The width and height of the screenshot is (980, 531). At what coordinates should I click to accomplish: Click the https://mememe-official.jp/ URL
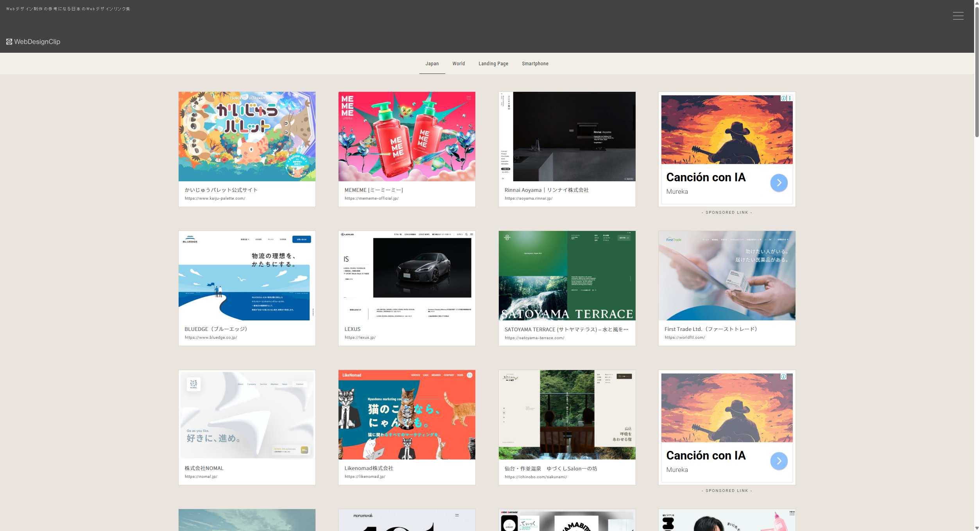pyautogui.click(x=371, y=198)
